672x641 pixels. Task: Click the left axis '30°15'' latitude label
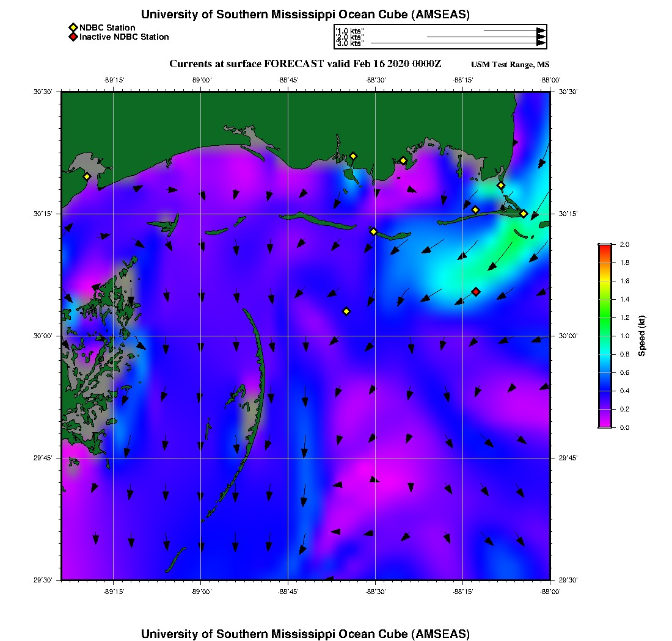click(43, 214)
